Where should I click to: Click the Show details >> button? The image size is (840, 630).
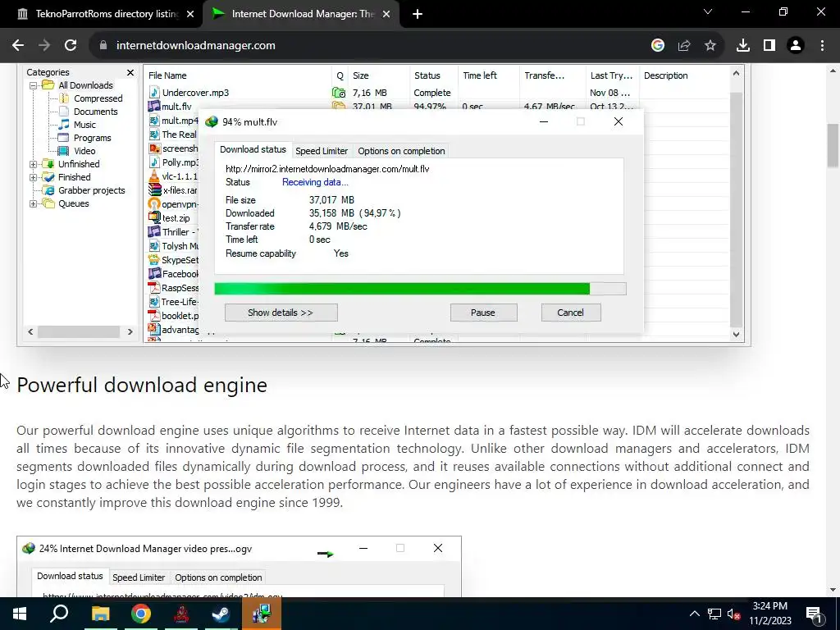pyautogui.click(x=281, y=313)
